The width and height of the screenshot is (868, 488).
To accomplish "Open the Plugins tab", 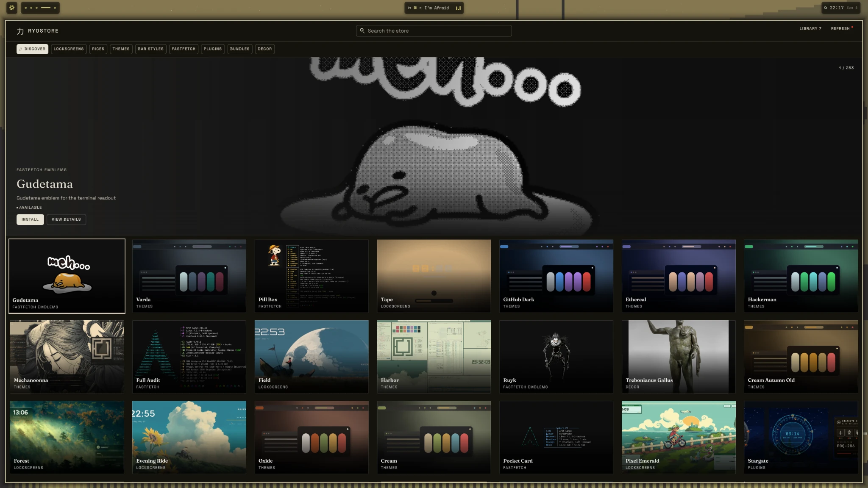I will [213, 49].
